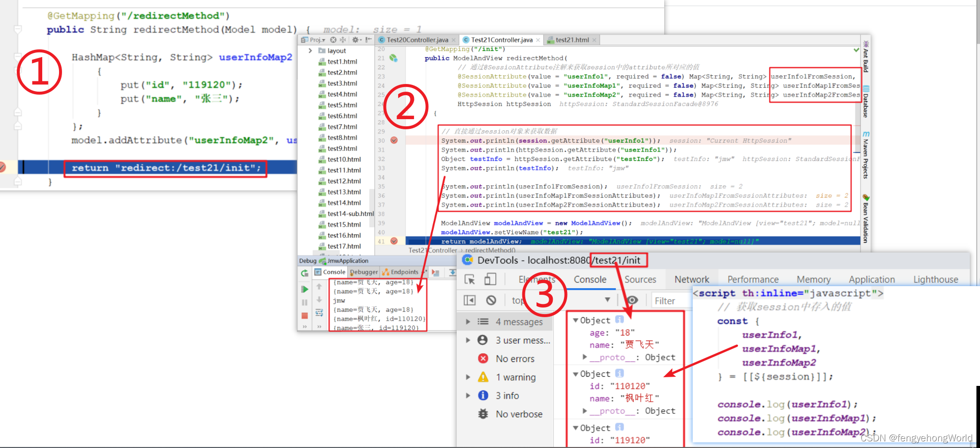The height and width of the screenshot is (448, 980).
Task: Click the console scroll down arrow
Action: coord(319,300)
